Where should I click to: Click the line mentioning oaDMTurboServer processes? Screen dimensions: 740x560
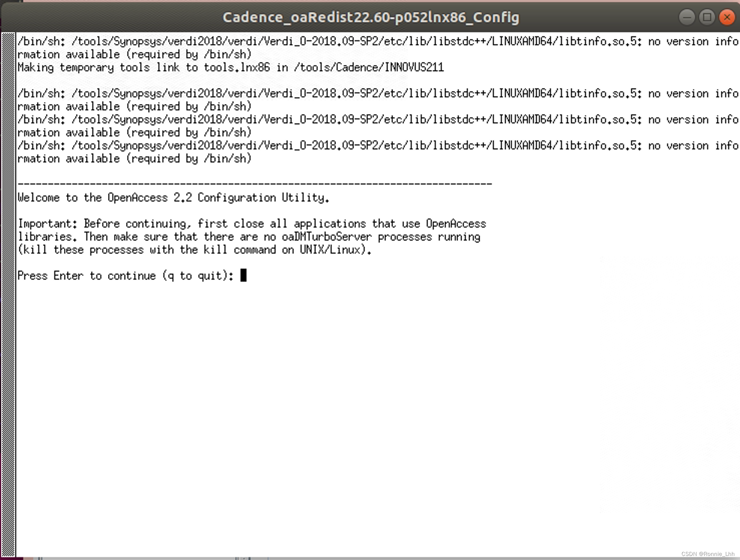[x=249, y=237]
